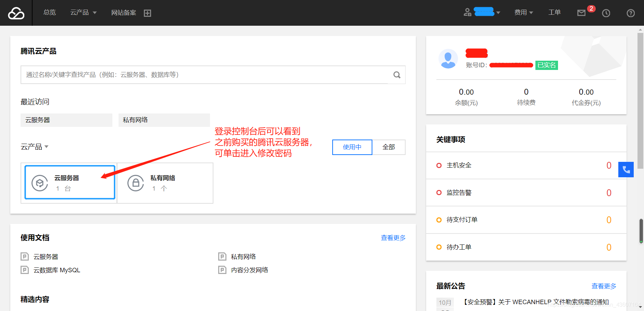Expand the account name dropdown arrow
Screen dimensions: 644x311
click(x=498, y=13)
